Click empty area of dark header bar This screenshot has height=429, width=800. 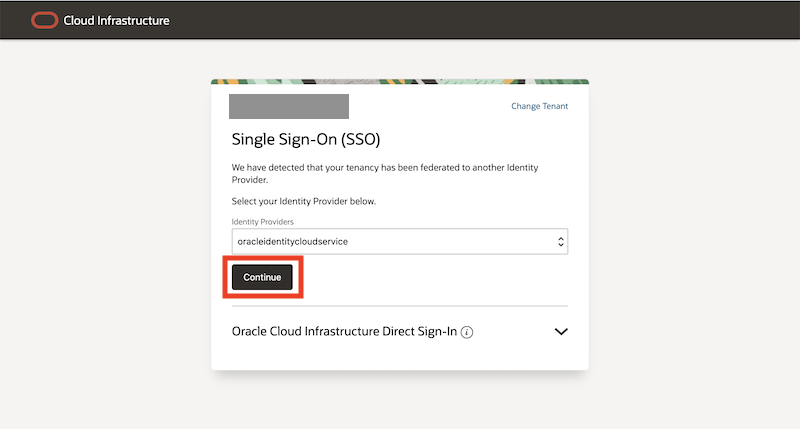tap(500, 20)
